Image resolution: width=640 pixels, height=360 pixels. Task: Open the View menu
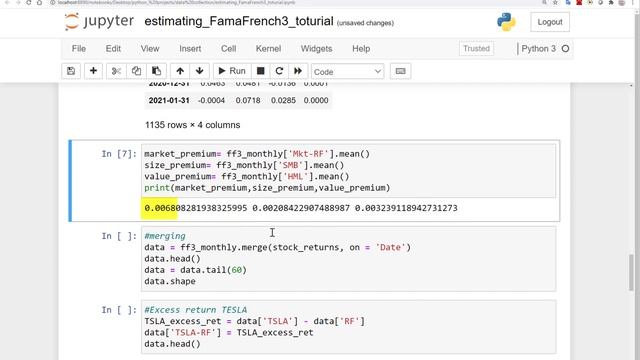pyautogui.click(x=150, y=49)
